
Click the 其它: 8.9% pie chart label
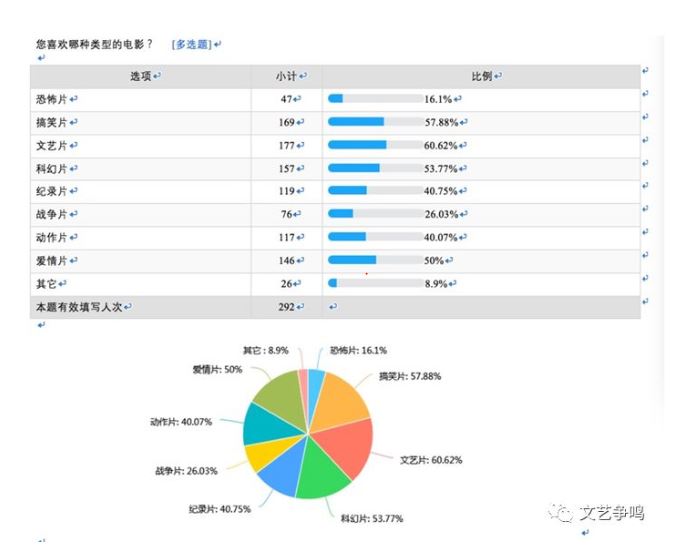pyautogui.click(x=265, y=351)
